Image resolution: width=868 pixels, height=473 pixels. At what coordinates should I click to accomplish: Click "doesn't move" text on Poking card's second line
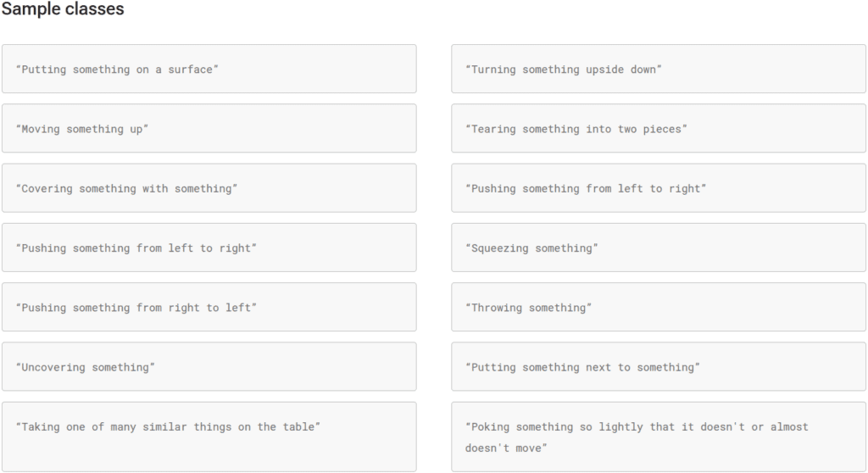(505, 448)
